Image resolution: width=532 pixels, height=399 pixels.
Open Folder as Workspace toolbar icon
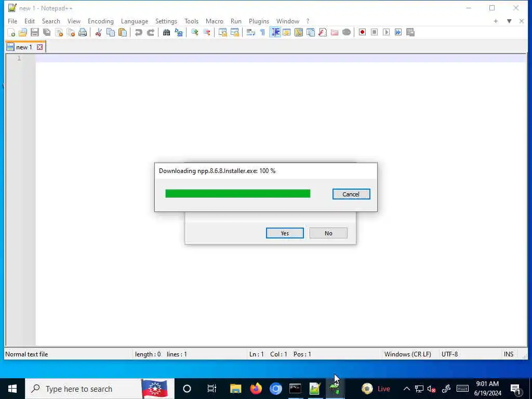(335, 32)
